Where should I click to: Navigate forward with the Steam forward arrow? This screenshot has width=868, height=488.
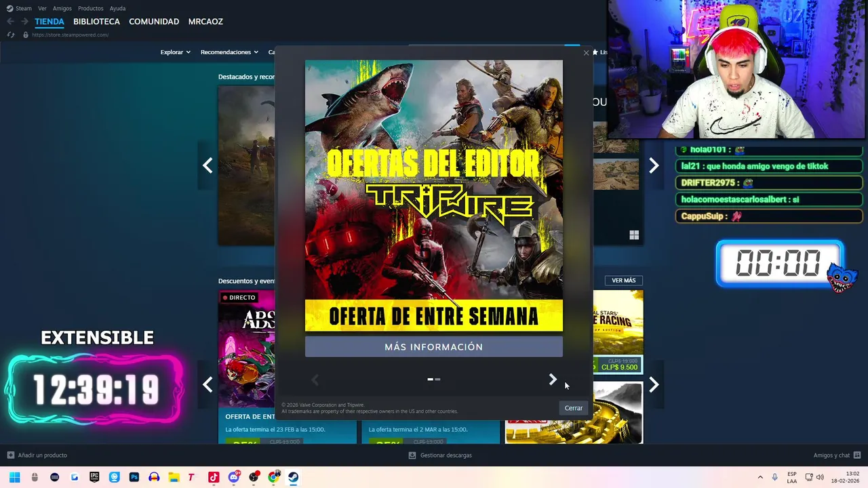[x=24, y=22]
